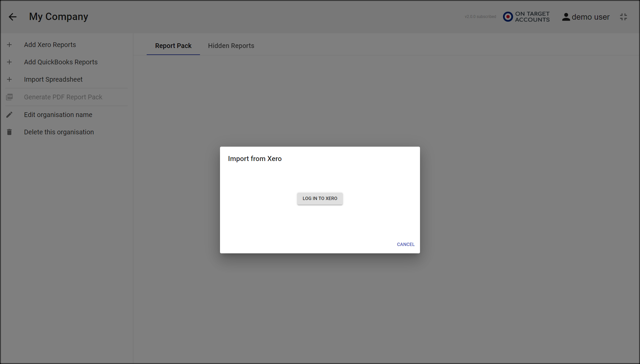Switch to the Hidden Reports tab
The width and height of the screenshot is (640, 364).
click(x=231, y=46)
